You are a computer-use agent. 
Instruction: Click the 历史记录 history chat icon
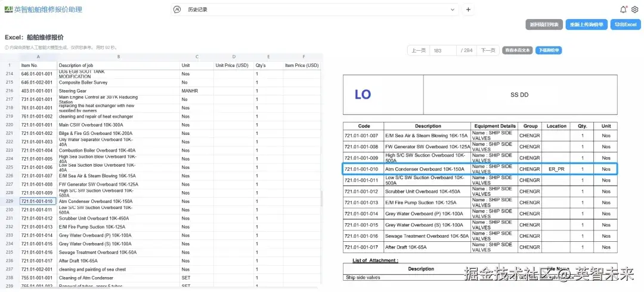tap(177, 10)
